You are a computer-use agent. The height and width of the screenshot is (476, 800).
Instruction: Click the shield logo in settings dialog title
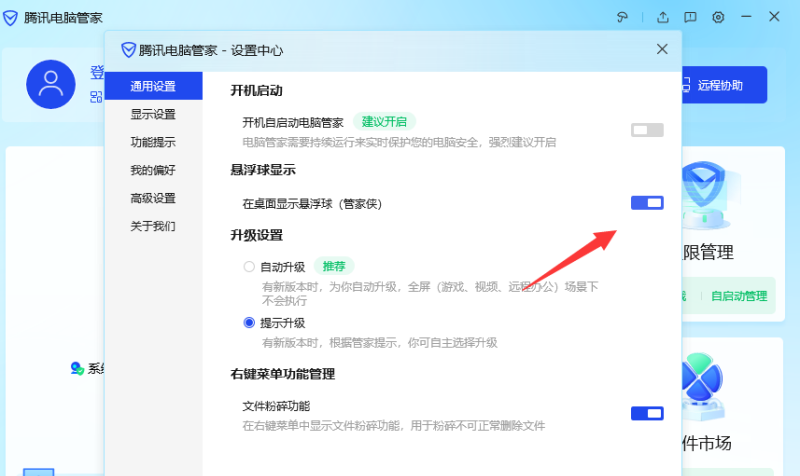(128, 50)
